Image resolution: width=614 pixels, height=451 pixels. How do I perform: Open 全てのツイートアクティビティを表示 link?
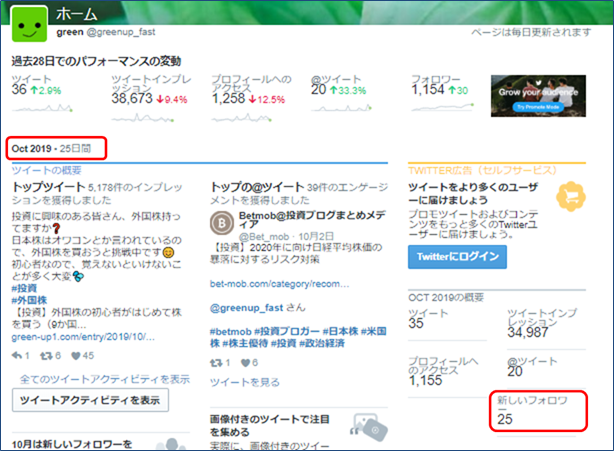[105, 379]
